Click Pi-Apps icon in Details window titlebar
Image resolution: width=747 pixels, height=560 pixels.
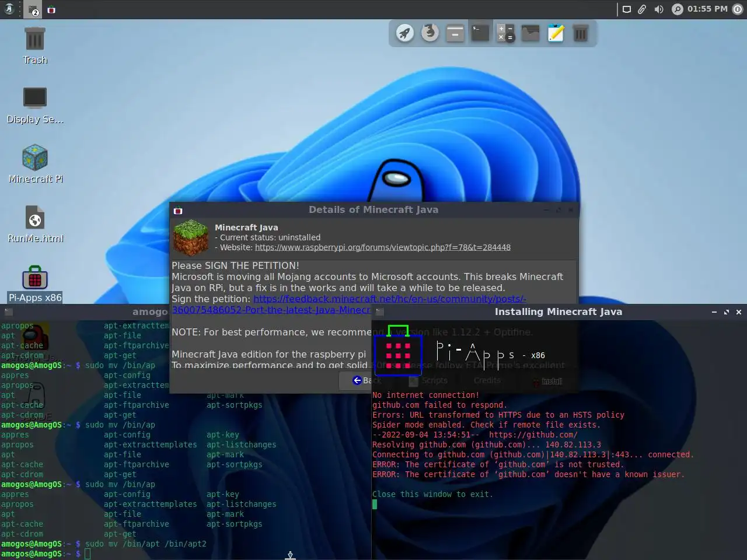coord(178,210)
